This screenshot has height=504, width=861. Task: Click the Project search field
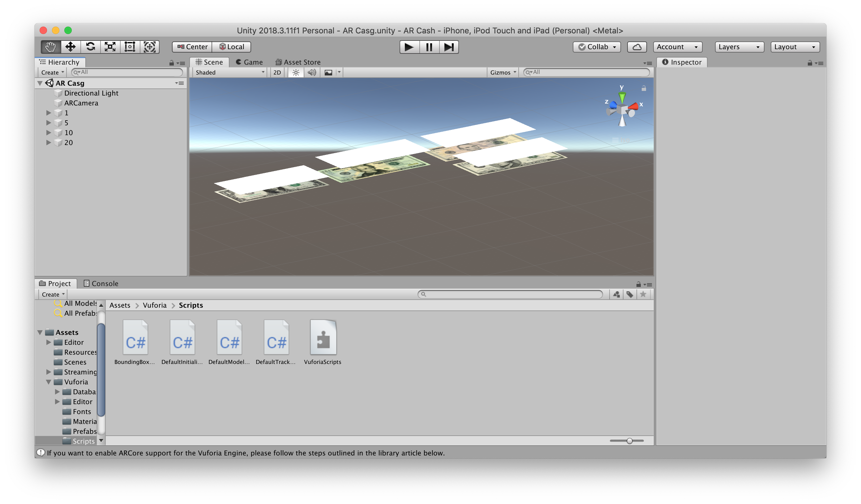point(510,294)
